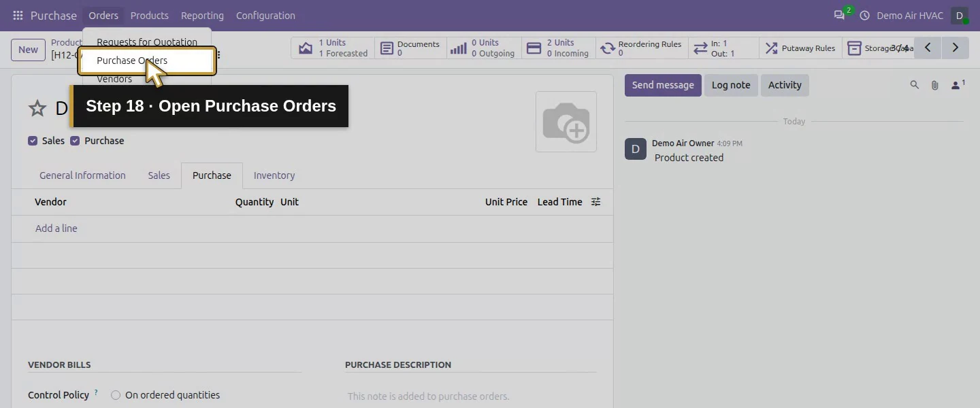Open the user avatar menu
Screen dimensions: 980x408
pyautogui.click(x=960, y=16)
